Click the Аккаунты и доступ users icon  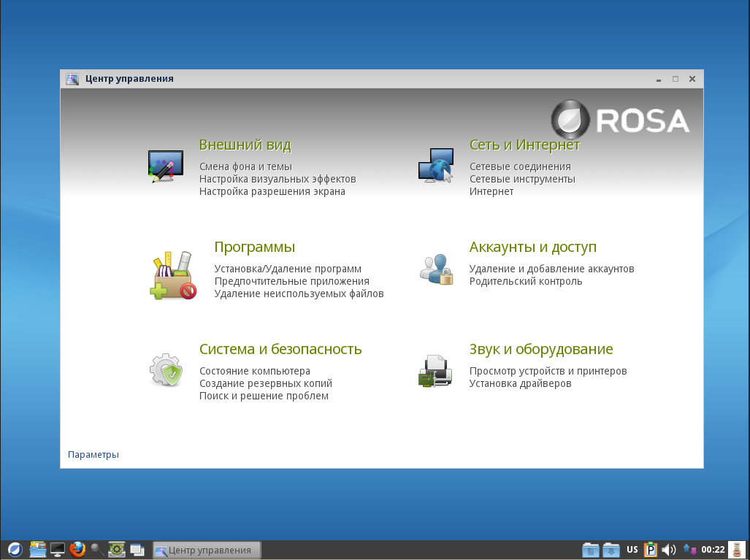coord(437,269)
